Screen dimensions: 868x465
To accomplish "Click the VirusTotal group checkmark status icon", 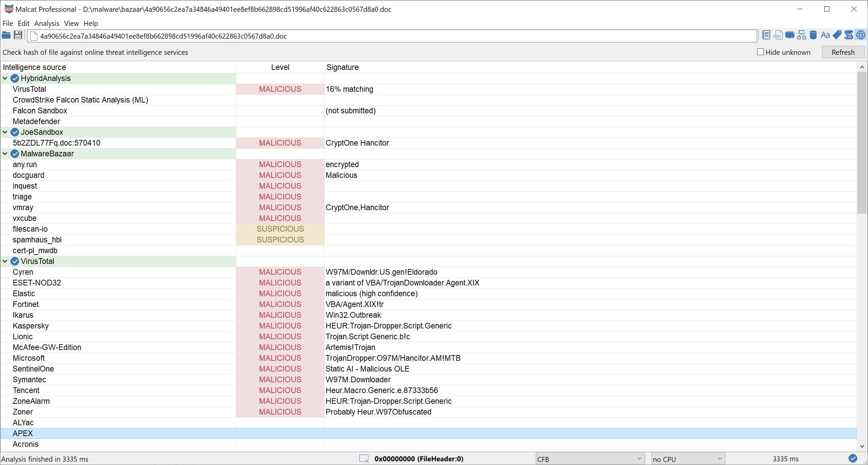I will [x=14, y=261].
